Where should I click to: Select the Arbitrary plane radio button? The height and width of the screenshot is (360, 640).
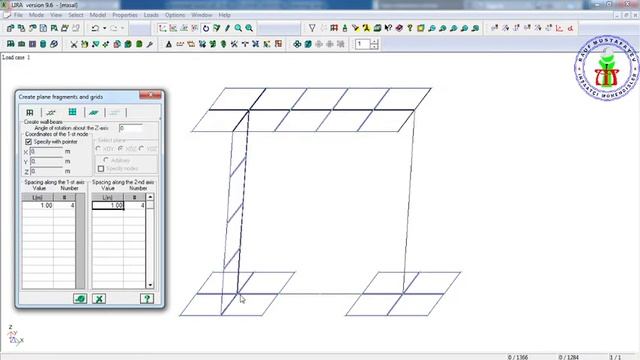(x=106, y=160)
